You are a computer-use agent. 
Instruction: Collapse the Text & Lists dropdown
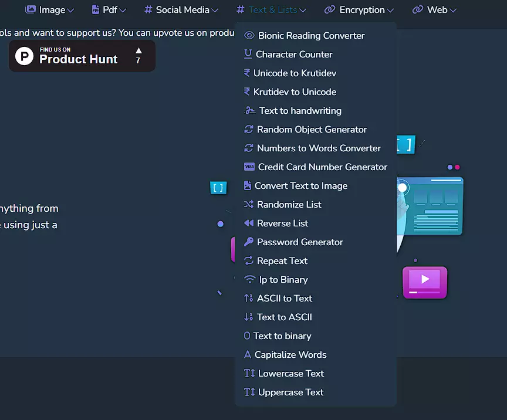click(x=271, y=10)
